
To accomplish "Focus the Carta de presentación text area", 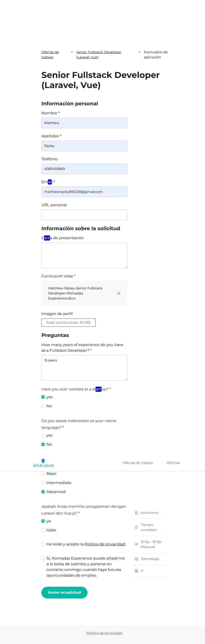I will point(84,255).
